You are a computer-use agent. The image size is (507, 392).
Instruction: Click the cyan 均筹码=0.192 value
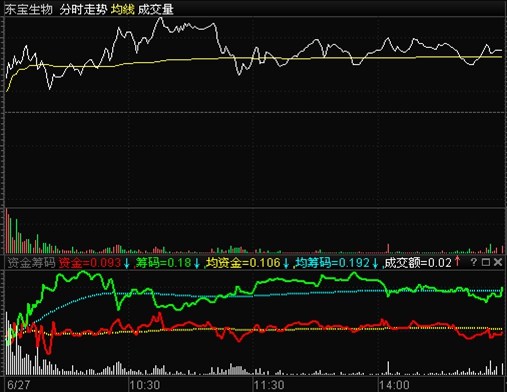click(333, 263)
